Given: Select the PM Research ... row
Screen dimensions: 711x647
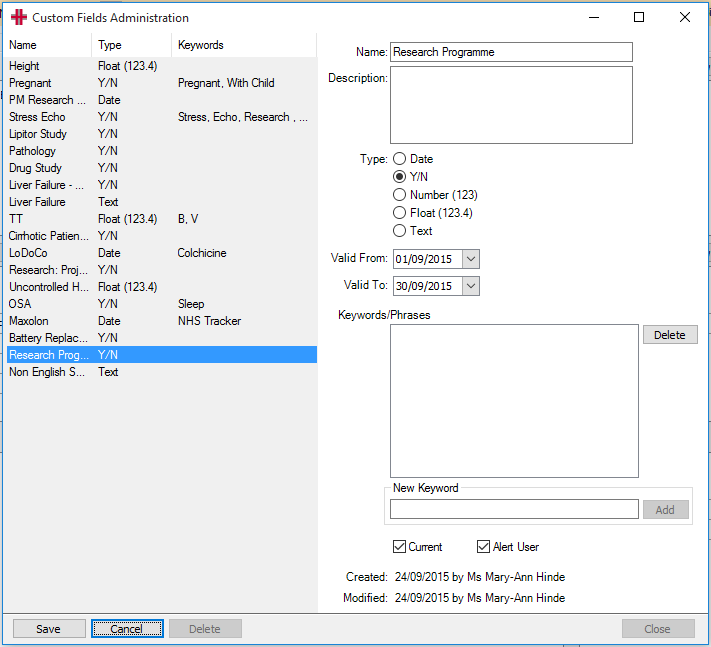Looking at the screenshot, I should (161, 100).
